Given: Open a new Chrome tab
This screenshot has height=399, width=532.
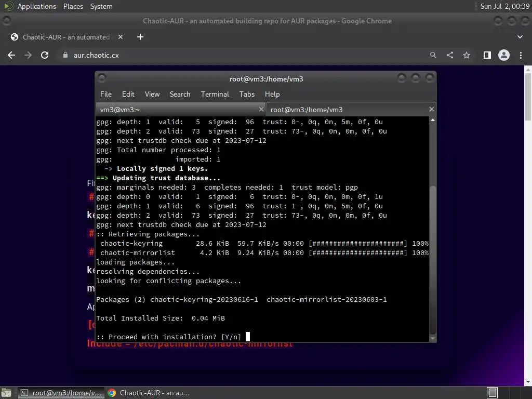Looking at the screenshot, I should (140, 37).
